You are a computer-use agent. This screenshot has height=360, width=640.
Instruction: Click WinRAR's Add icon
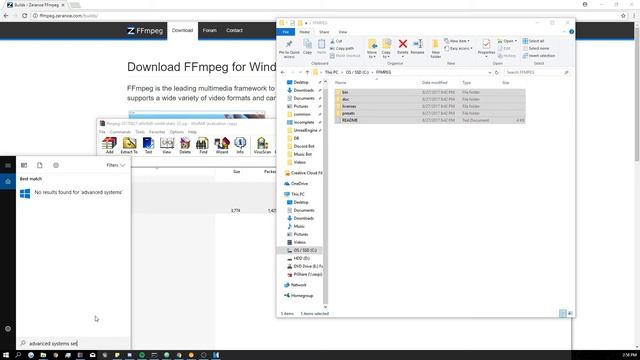tap(109, 145)
